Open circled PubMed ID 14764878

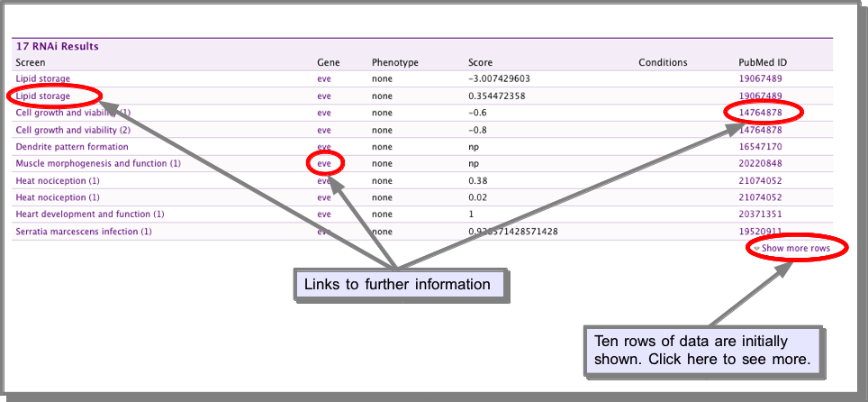pyautogui.click(x=761, y=113)
